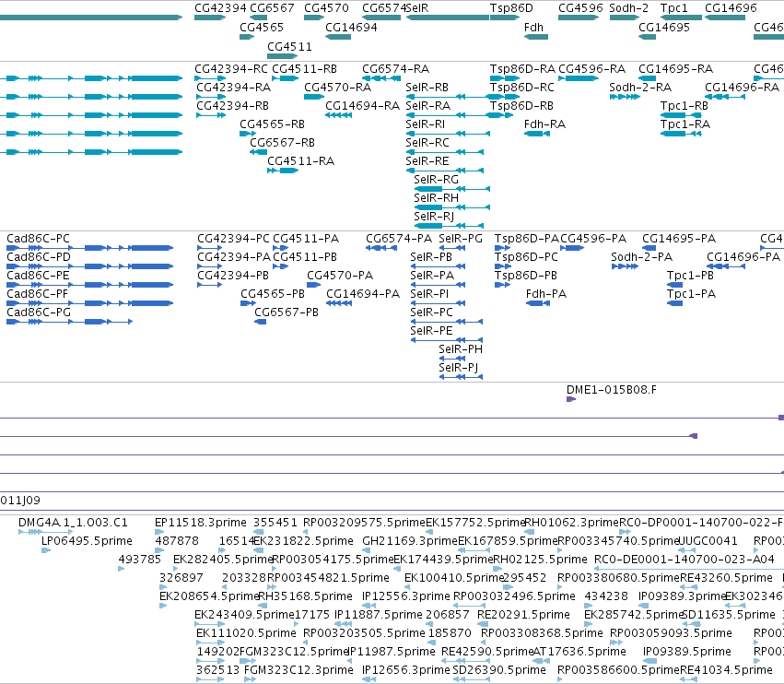Click the CG4570-RA transcript label
Screen dimensions: 784x684
pyautogui.click(x=338, y=87)
